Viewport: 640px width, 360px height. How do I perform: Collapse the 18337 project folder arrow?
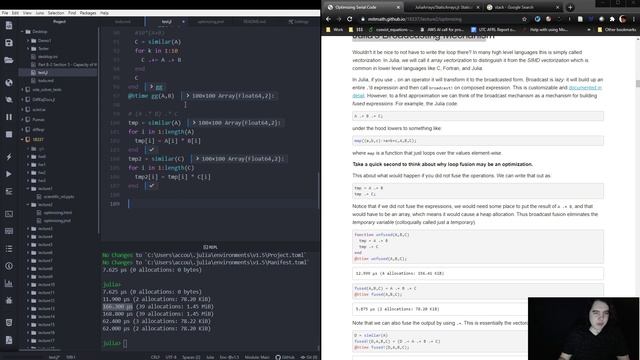(22, 139)
